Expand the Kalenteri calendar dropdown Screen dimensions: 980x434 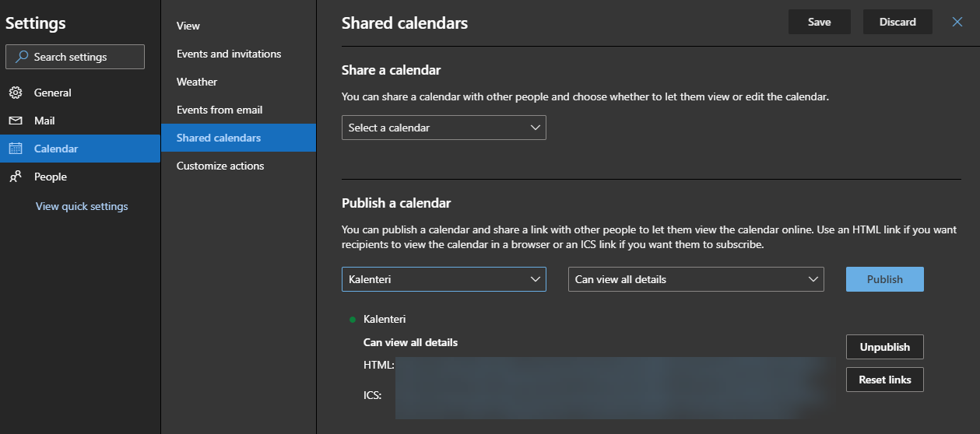tap(444, 279)
